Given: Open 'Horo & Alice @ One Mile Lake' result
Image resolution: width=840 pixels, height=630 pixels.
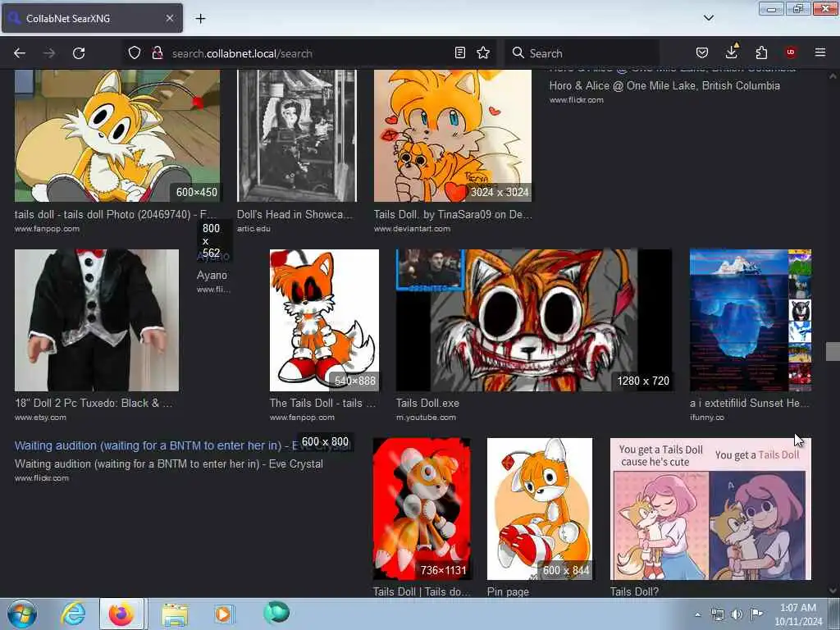Looking at the screenshot, I should tap(664, 85).
